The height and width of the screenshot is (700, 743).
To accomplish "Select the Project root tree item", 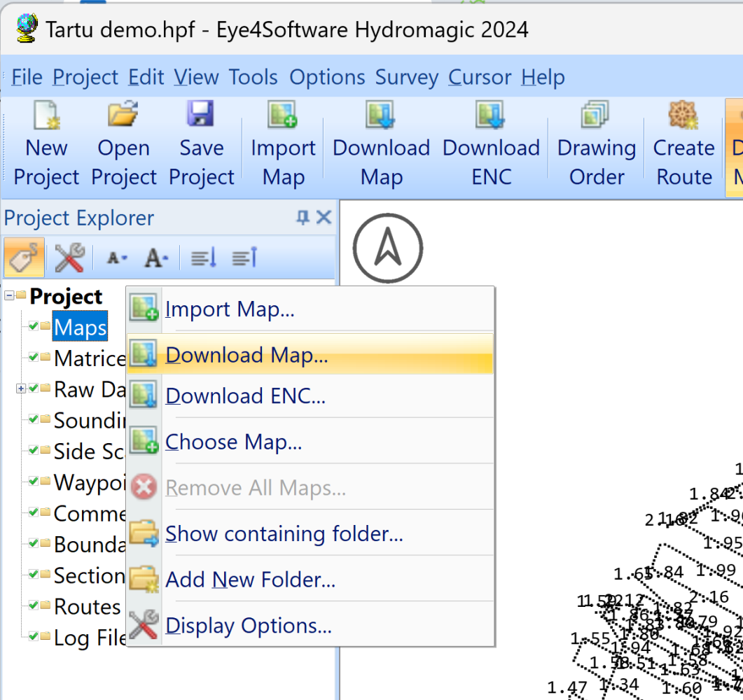I will pos(66,297).
